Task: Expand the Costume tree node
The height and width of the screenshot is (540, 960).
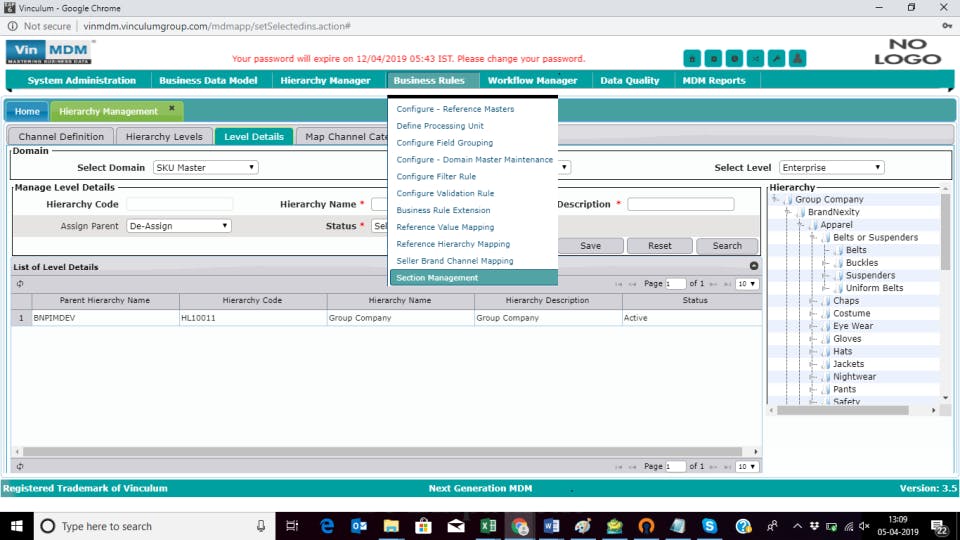Action: [813, 313]
